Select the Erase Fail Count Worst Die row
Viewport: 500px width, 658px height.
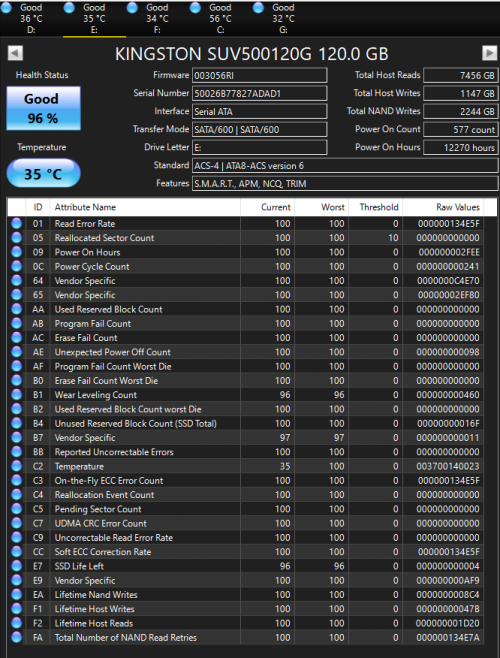pyautogui.click(x=246, y=381)
